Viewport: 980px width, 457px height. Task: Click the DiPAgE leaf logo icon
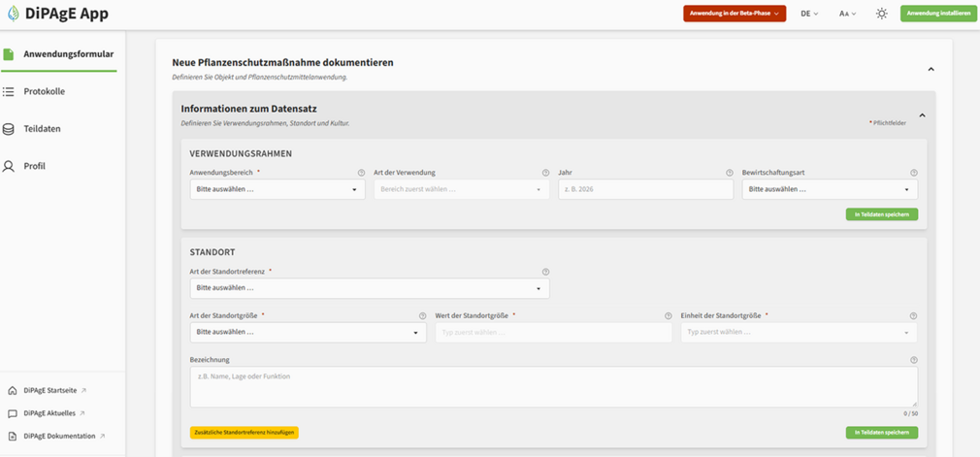click(13, 14)
